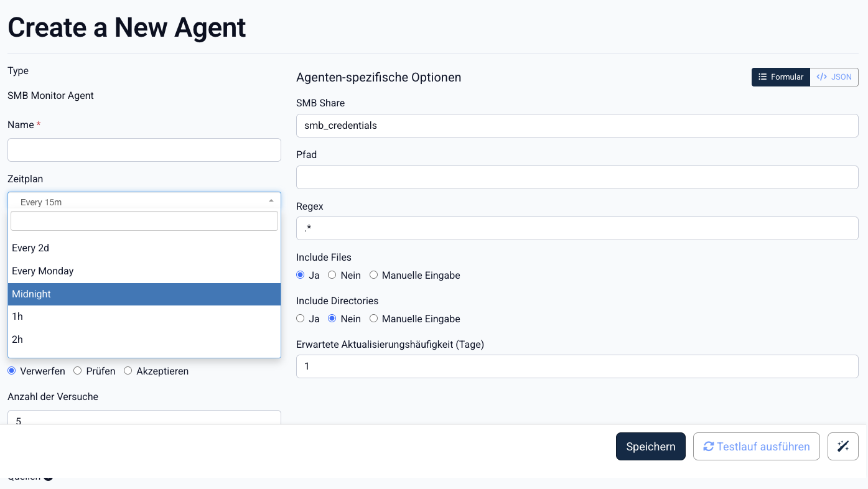
Task: Click the refresh icon in Testlauf ausführen
Action: point(710,446)
